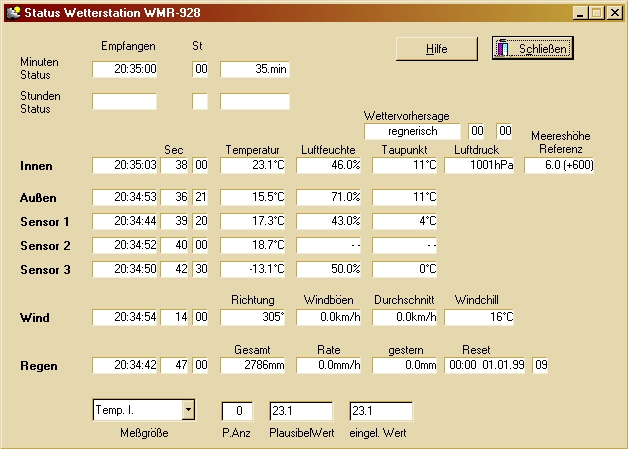628x449 pixels.
Task: Click the P.Anz field showing 0
Action: pyautogui.click(x=237, y=410)
